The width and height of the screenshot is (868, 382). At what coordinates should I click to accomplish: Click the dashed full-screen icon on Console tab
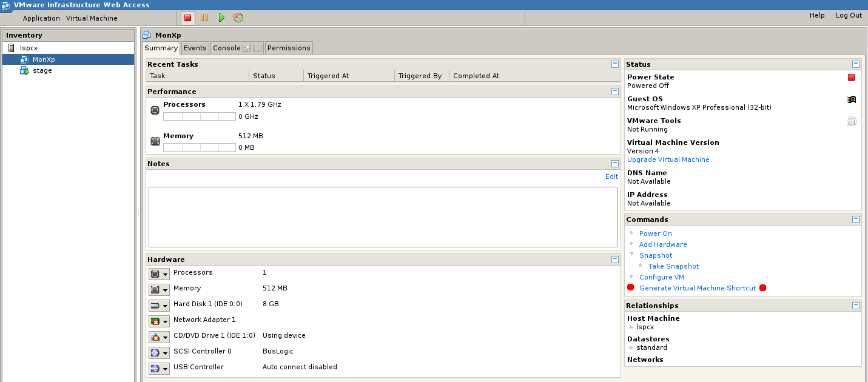point(257,48)
